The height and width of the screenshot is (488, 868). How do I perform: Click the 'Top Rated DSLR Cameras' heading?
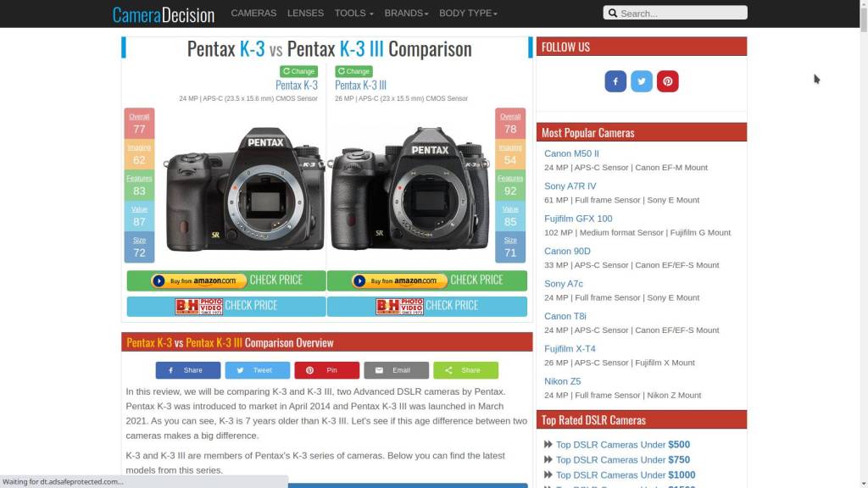593,420
